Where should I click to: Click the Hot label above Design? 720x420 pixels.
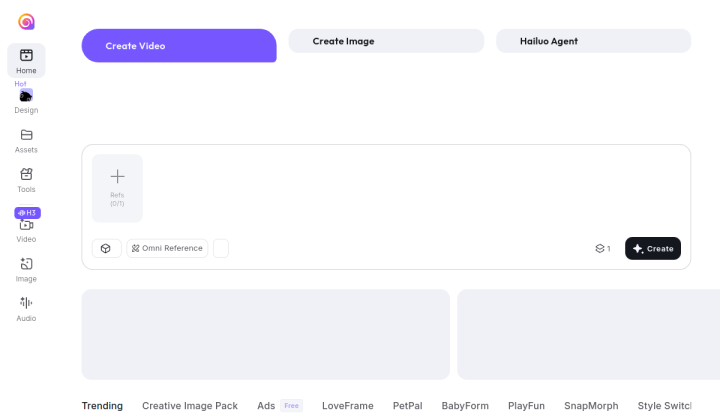pyautogui.click(x=20, y=84)
